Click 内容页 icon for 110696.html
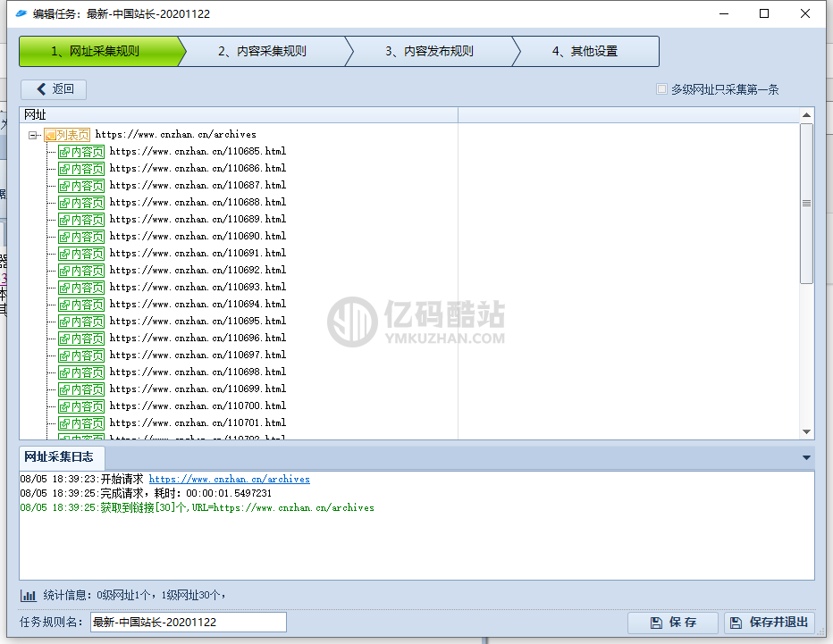This screenshot has height=644, width=833. 81,339
